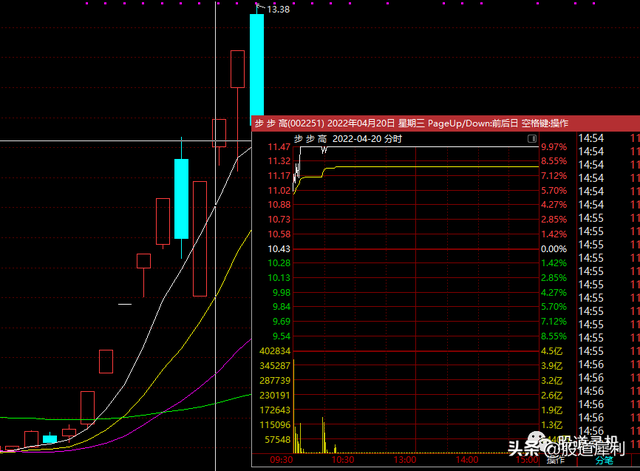Click the 11.17 price axis label
This screenshot has height=471, width=640.
click(279, 176)
